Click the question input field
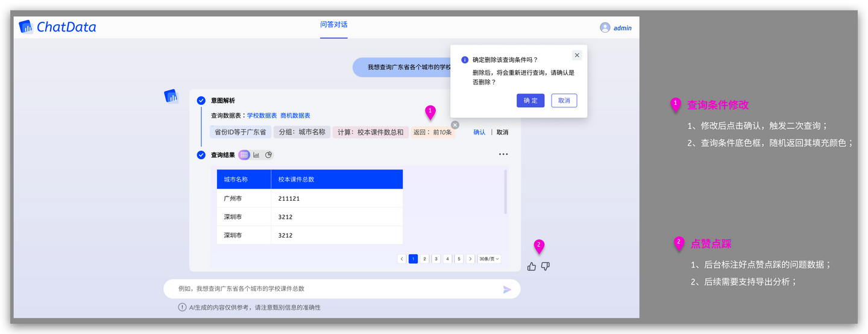Viewport: 868px width, 334px height. click(342, 289)
